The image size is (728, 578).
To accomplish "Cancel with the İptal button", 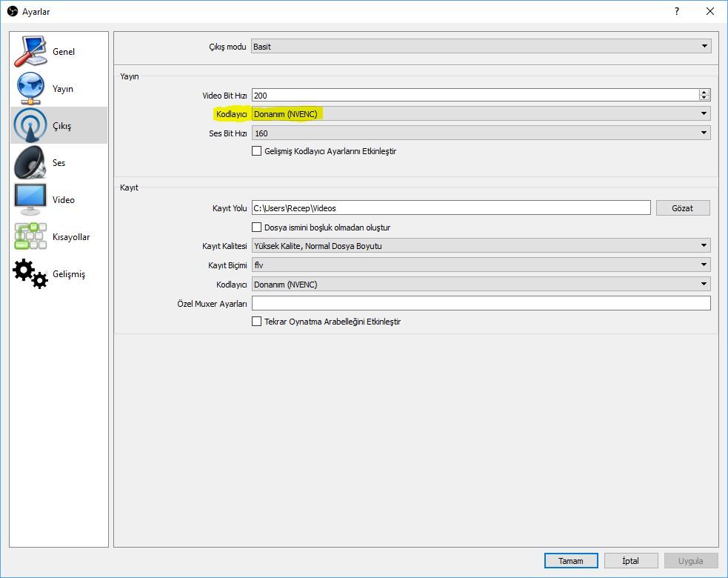I will tap(630, 561).
